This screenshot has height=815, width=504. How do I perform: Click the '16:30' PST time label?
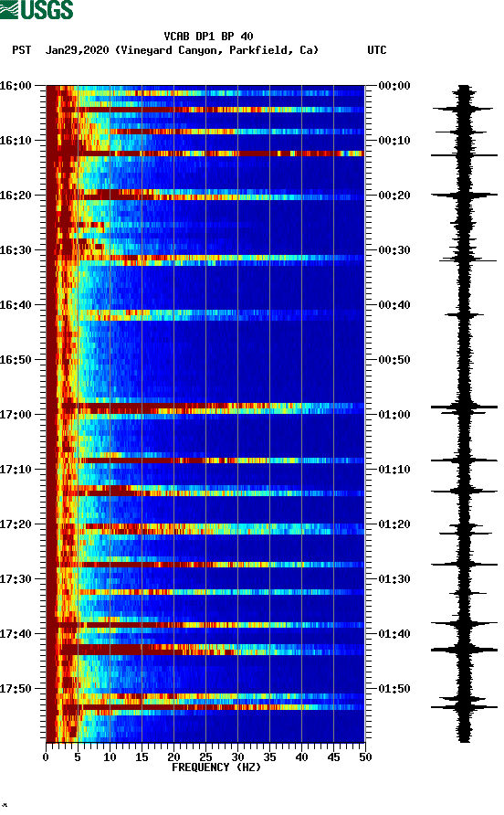16,250
